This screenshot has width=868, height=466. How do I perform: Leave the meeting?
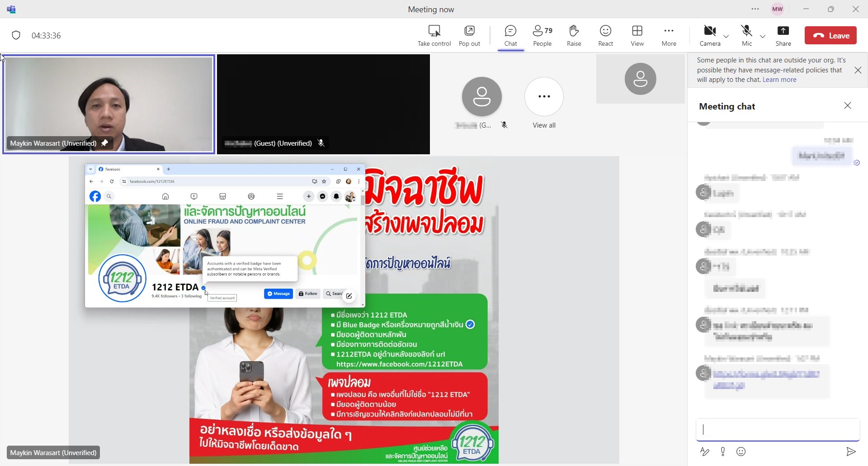[830, 35]
